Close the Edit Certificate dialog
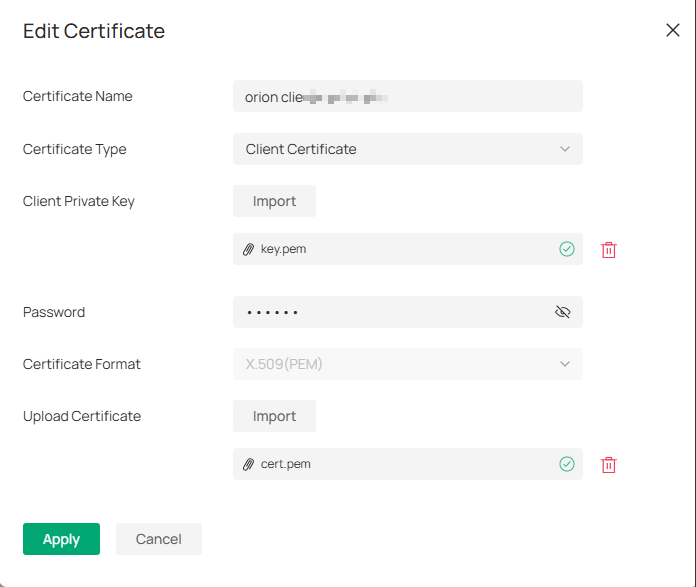This screenshot has width=696, height=587. (673, 30)
